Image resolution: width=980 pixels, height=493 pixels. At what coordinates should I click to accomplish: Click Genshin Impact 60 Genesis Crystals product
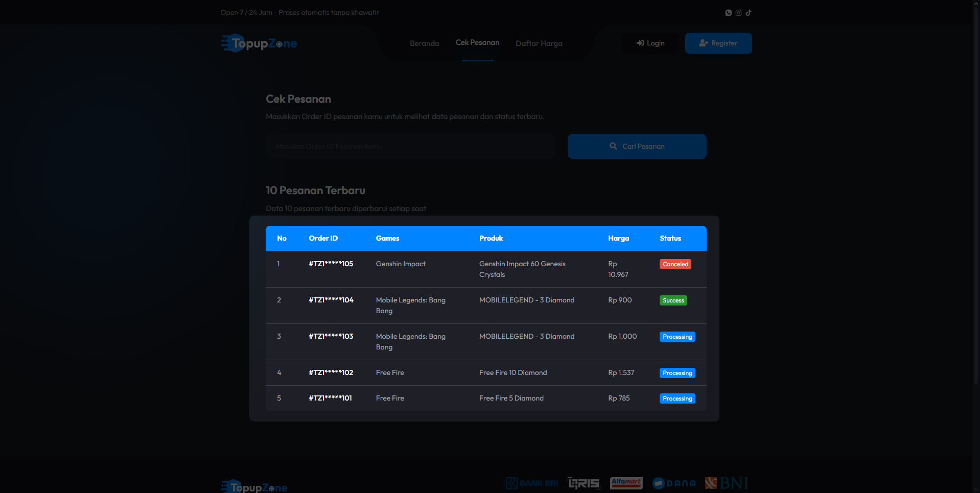tap(522, 269)
